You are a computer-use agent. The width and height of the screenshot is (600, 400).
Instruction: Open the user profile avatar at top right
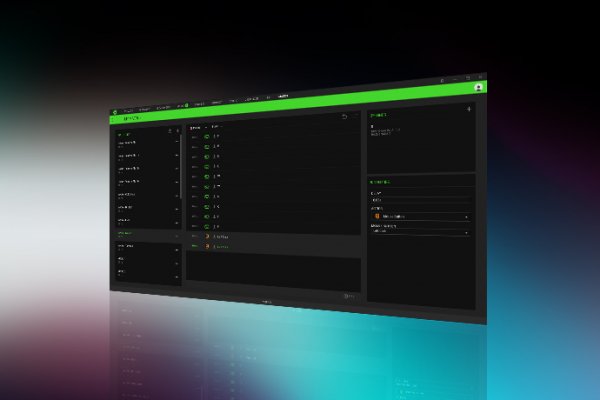(x=479, y=87)
